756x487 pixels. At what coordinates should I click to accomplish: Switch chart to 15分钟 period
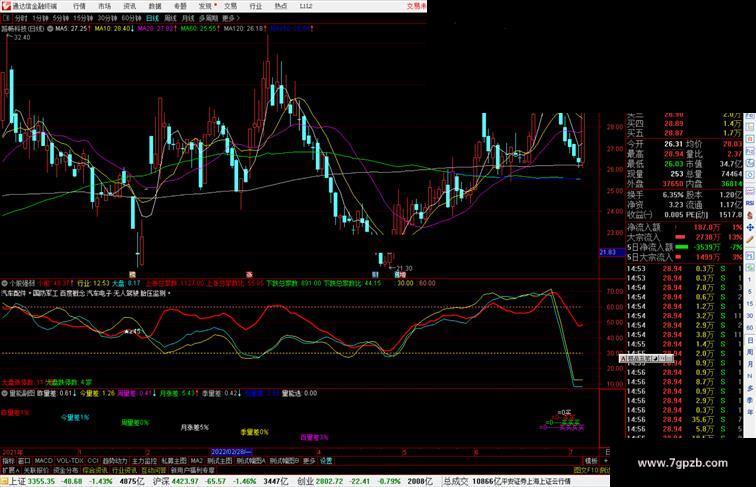[83, 18]
